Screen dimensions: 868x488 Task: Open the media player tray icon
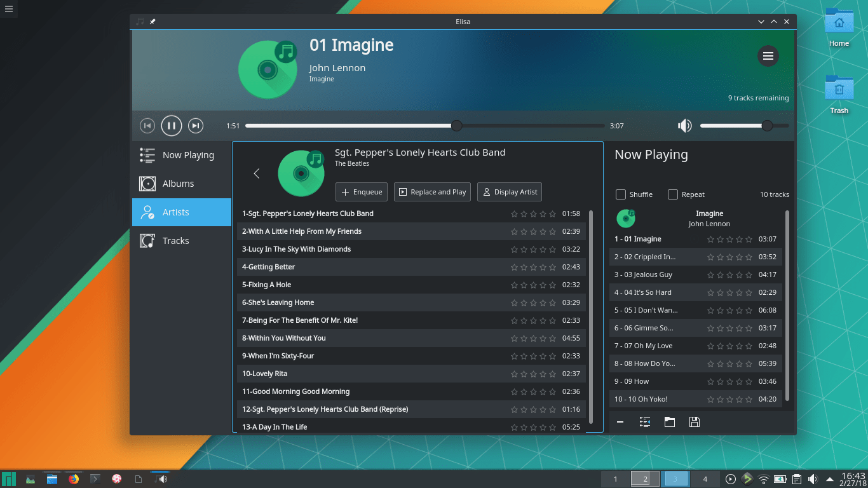pos(731,479)
